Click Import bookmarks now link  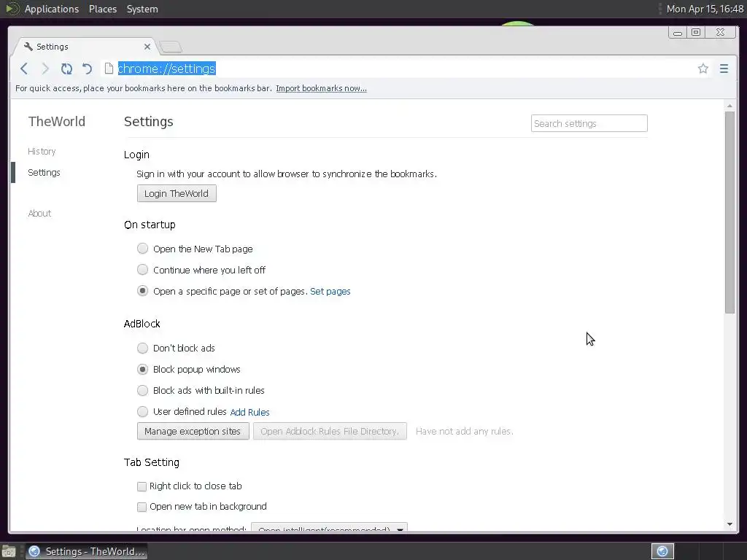[321, 88]
